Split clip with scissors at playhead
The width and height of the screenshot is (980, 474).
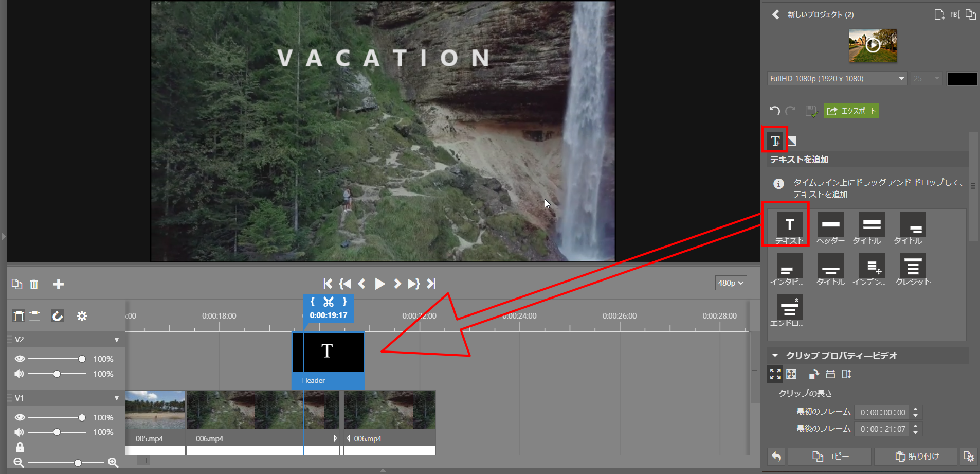click(329, 302)
